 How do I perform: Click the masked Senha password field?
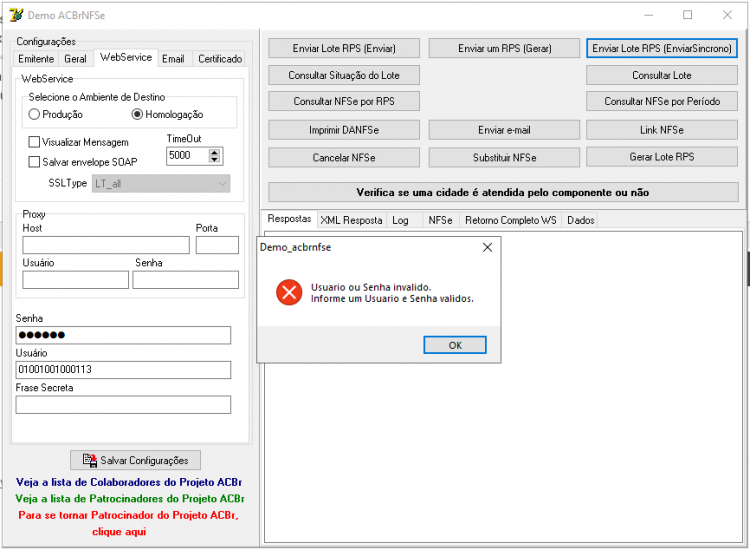(x=123, y=335)
